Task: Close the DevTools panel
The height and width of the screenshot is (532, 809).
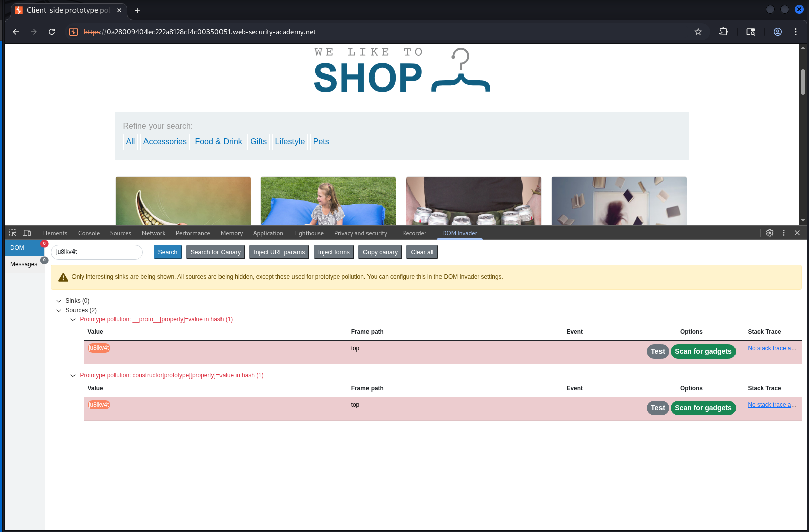Action: [x=797, y=233]
